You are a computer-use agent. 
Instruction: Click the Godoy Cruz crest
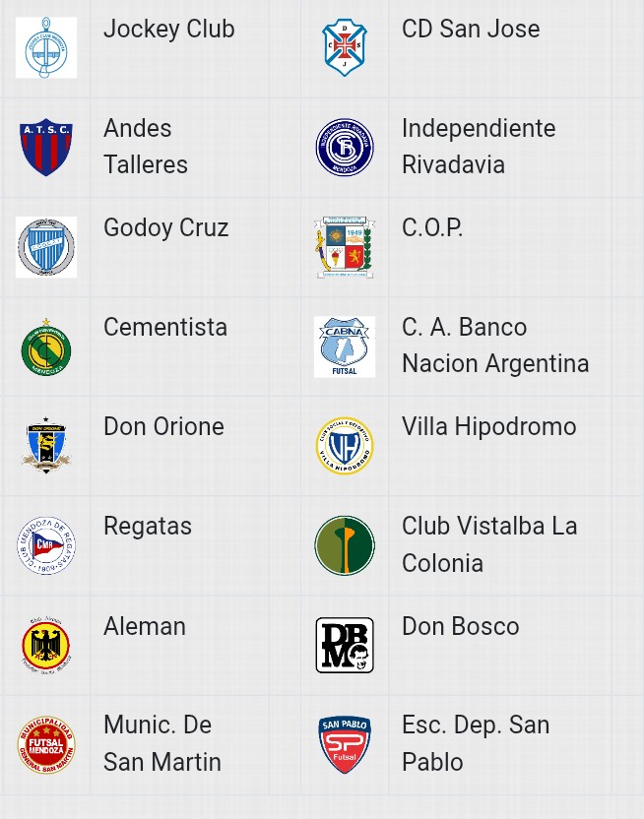coord(46,247)
